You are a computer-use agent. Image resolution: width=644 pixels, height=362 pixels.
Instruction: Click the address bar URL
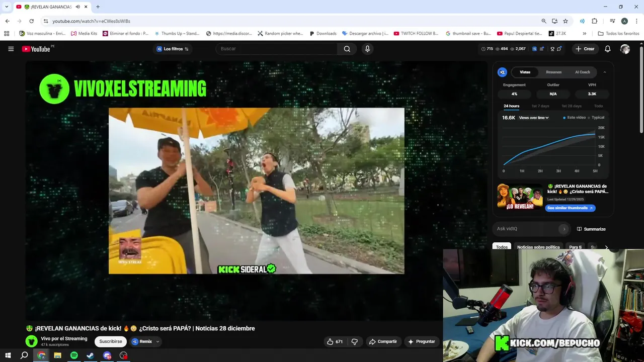(x=91, y=21)
